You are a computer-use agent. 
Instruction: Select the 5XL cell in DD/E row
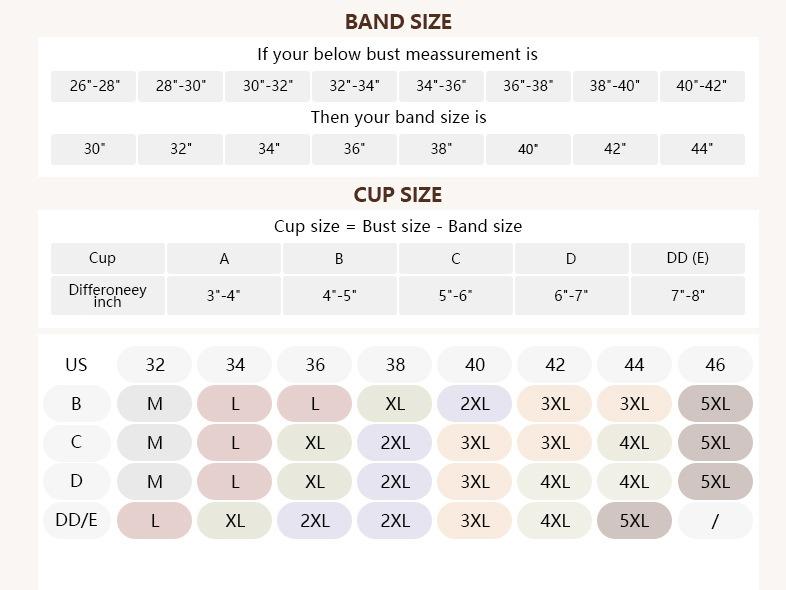pyautogui.click(x=634, y=521)
